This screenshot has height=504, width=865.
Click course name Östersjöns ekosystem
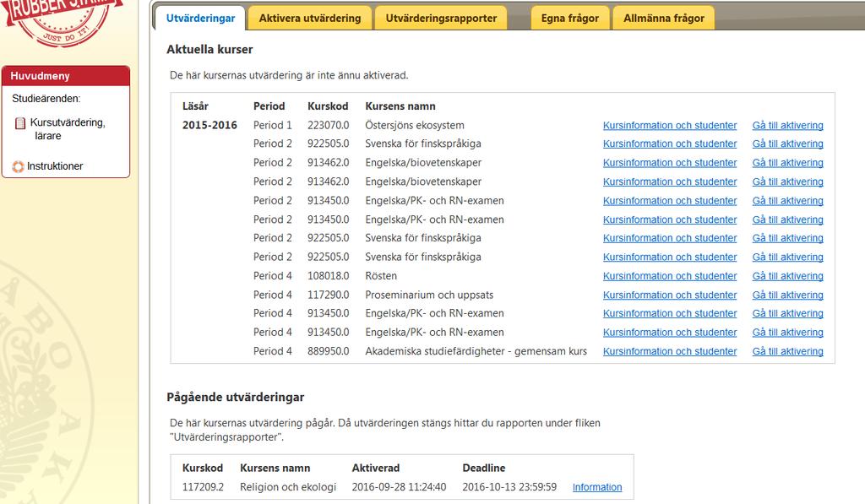point(414,125)
